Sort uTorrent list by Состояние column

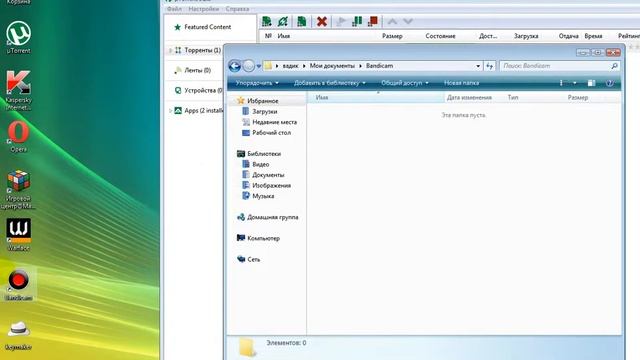[440, 36]
